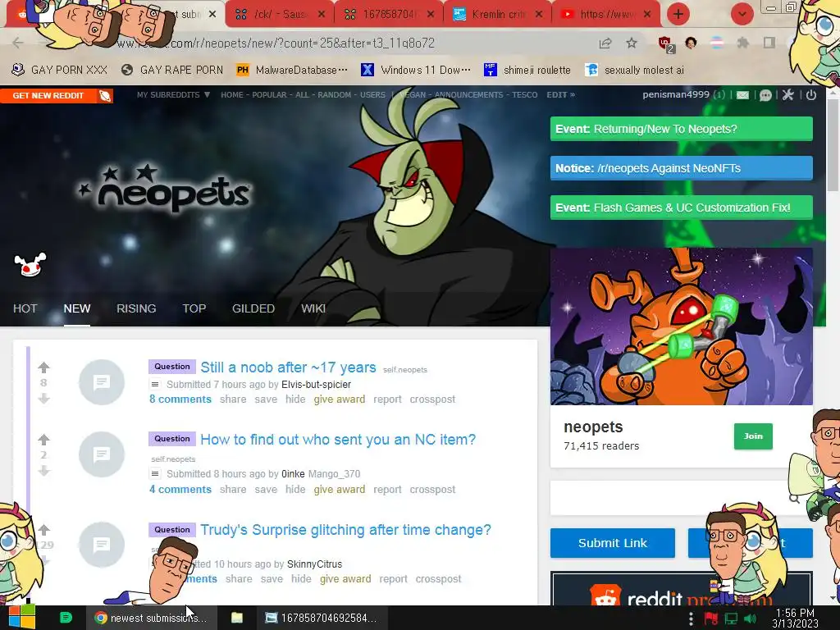Open the Windows Start button
The width and height of the screenshot is (840, 630).
pyautogui.click(x=21, y=618)
